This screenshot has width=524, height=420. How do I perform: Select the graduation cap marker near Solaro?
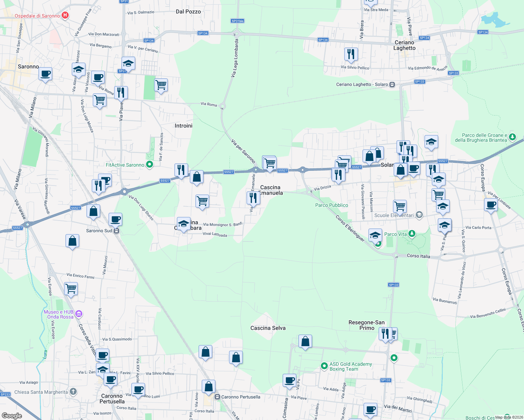click(431, 142)
